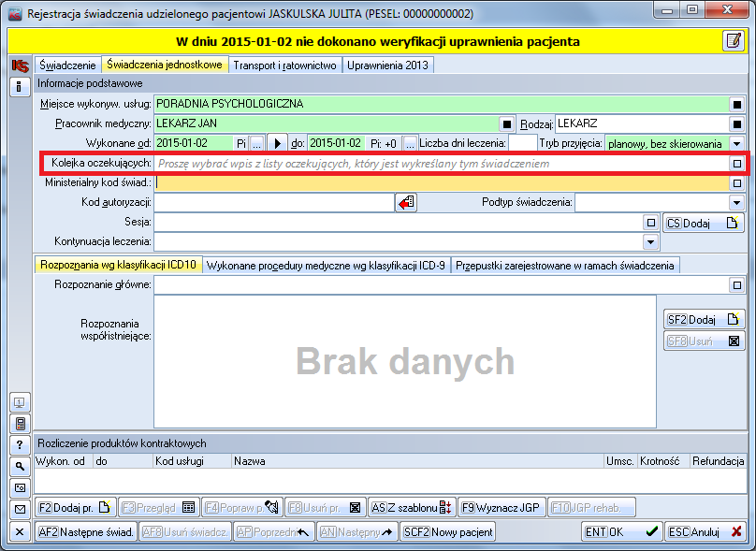Open the Kolejka oczekujących list picker
Screen dimensions: 756x551
click(736, 164)
